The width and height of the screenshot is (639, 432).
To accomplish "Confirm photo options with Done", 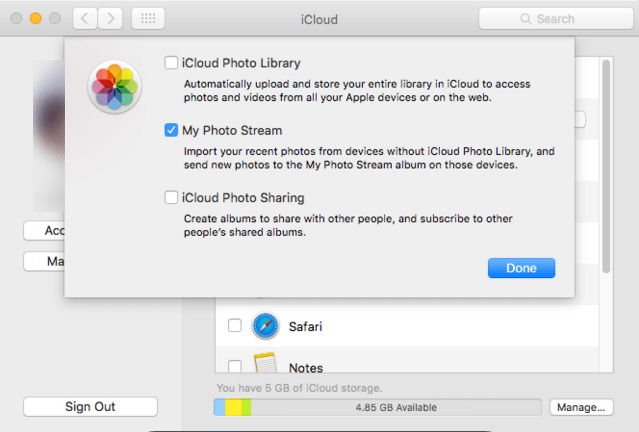I will coord(521,268).
